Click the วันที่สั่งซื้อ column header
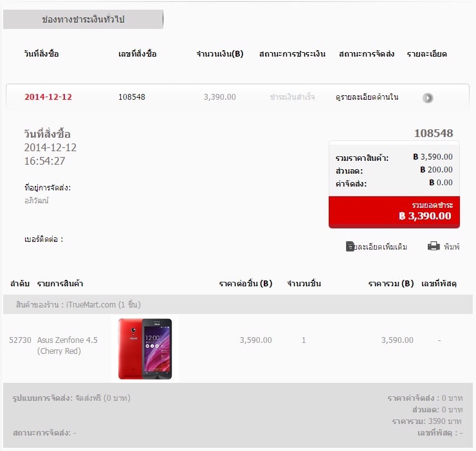Image resolution: width=476 pixels, height=451 pixels. pos(42,54)
